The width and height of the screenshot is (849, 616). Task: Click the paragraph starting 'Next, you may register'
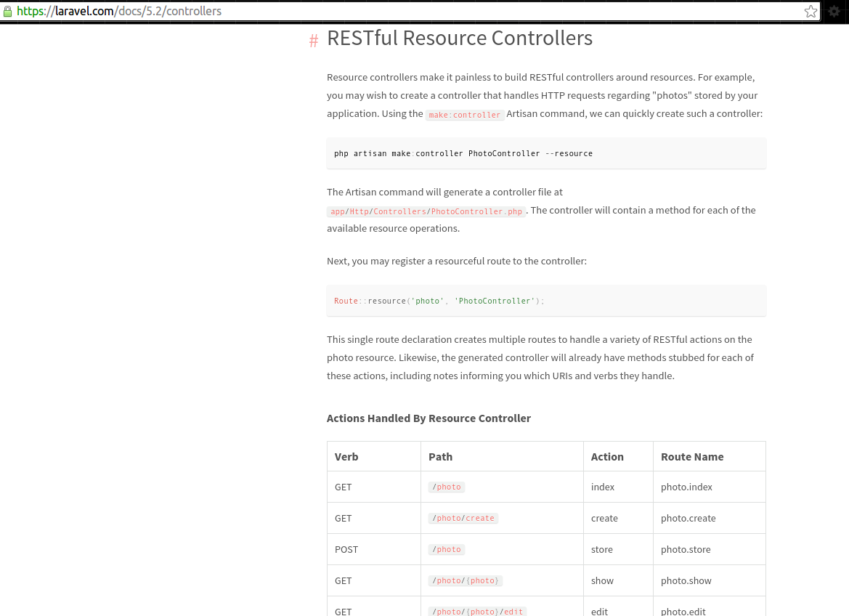pos(456,261)
